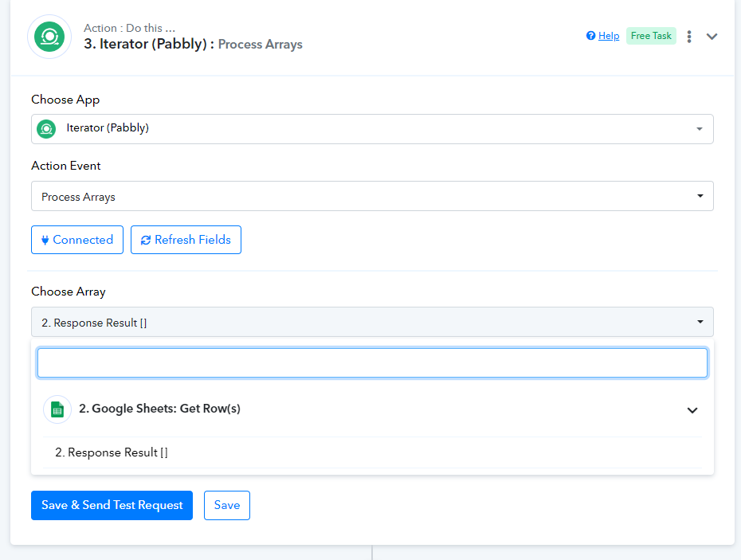Click the step title '3. Iterator (Pabbly)'

click(146, 44)
